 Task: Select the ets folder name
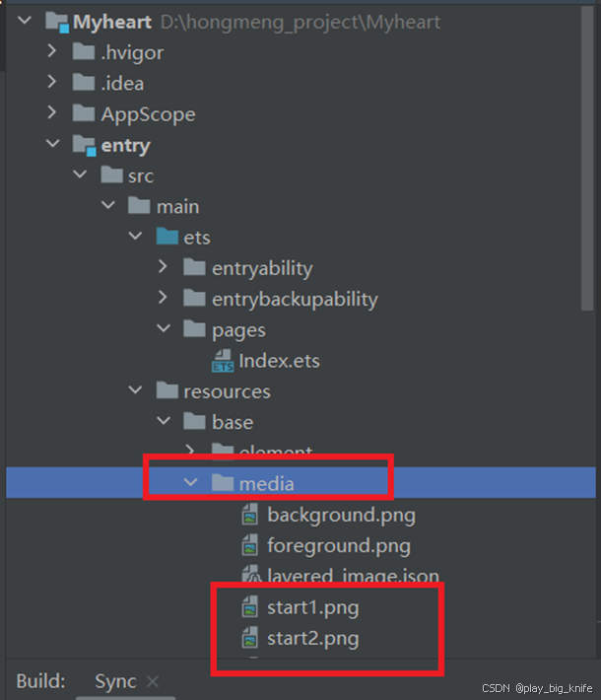(x=197, y=238)
